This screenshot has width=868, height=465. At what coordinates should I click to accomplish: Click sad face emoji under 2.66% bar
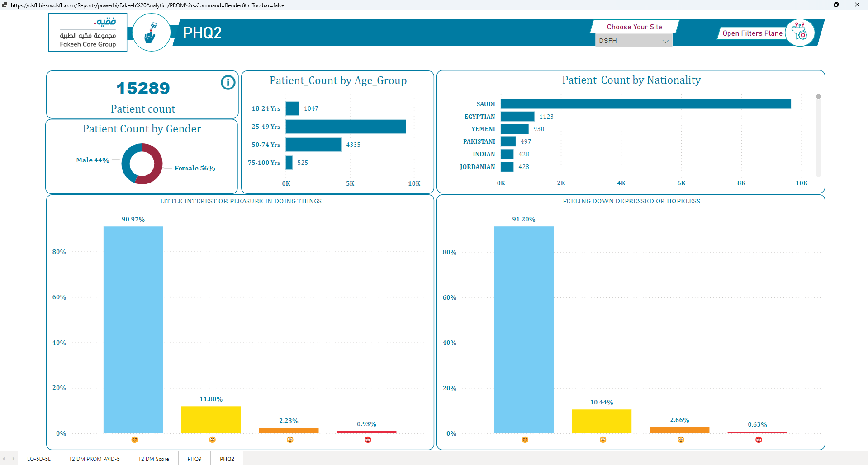pyautogui.click(x=680, y=440)
